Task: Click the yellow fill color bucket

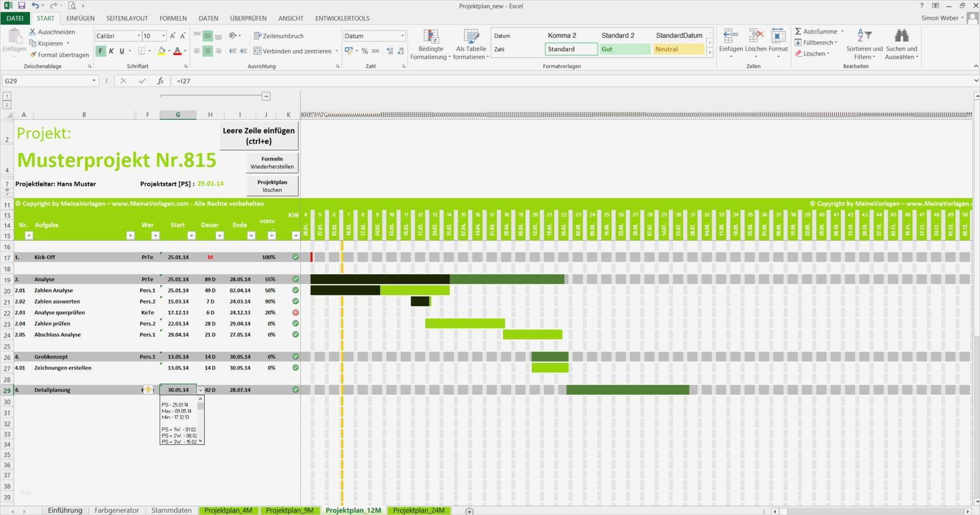Action: pos(162,51)
